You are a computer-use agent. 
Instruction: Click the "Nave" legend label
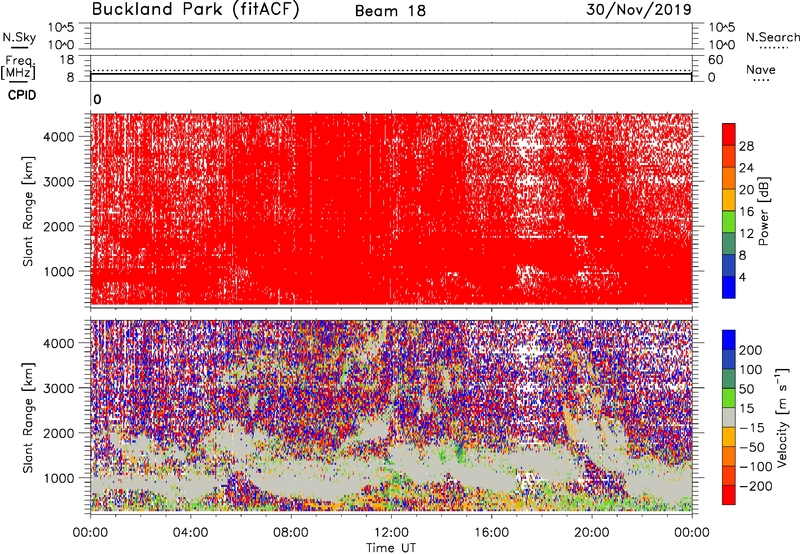[x=761, y=70]
